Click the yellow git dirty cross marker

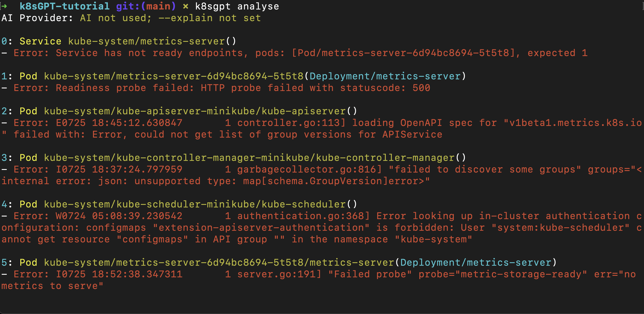point(185,6)
